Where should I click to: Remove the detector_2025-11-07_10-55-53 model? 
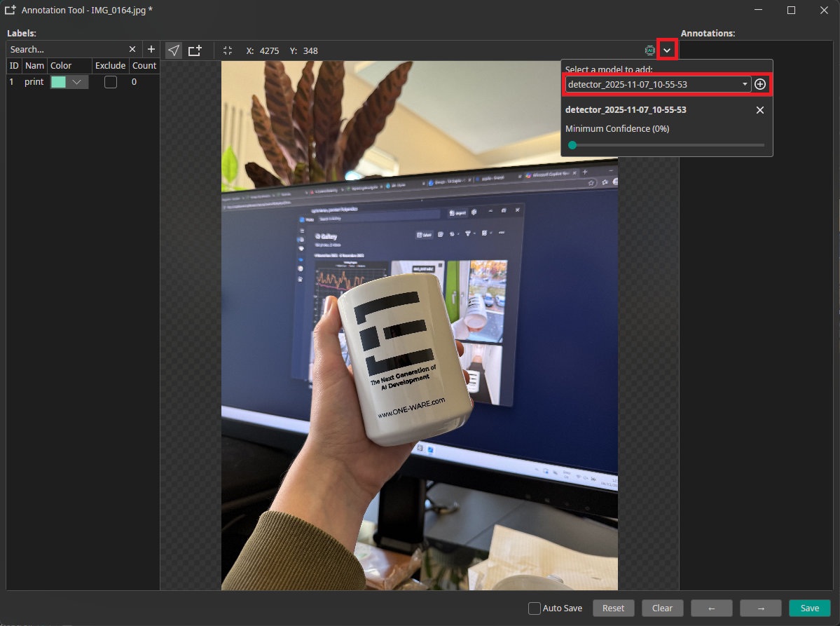[759, 110]
